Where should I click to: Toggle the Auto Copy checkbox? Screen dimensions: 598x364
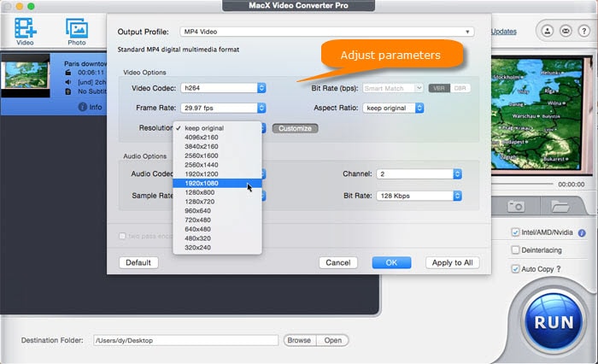515,268
